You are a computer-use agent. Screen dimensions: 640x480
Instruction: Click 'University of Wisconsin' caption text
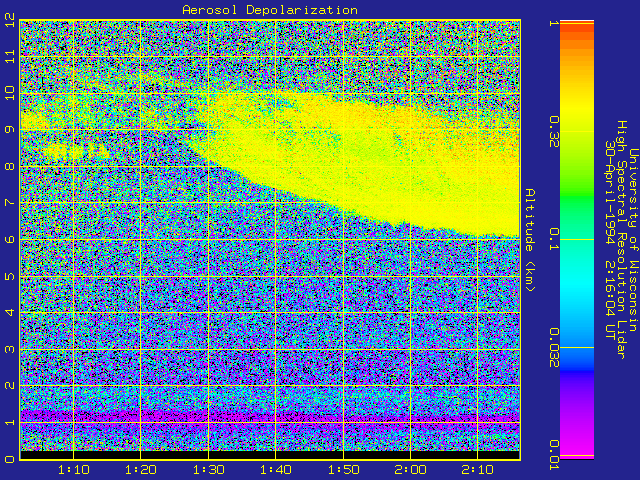tap(633, 240)
